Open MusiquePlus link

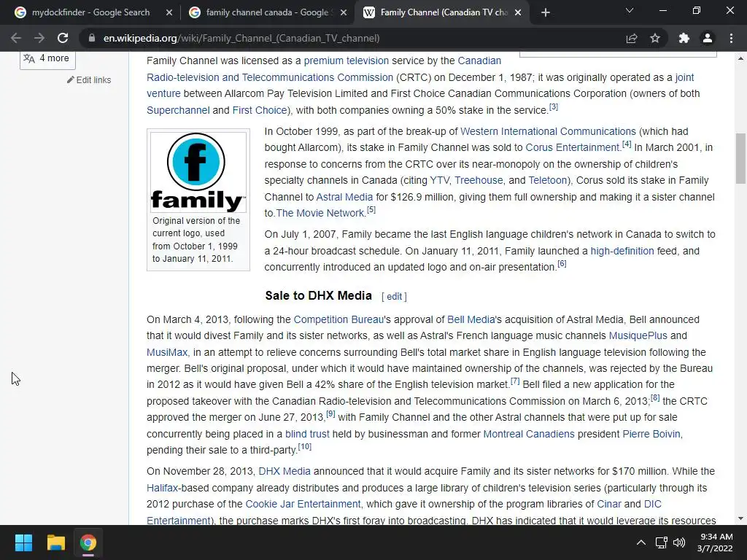638,335
